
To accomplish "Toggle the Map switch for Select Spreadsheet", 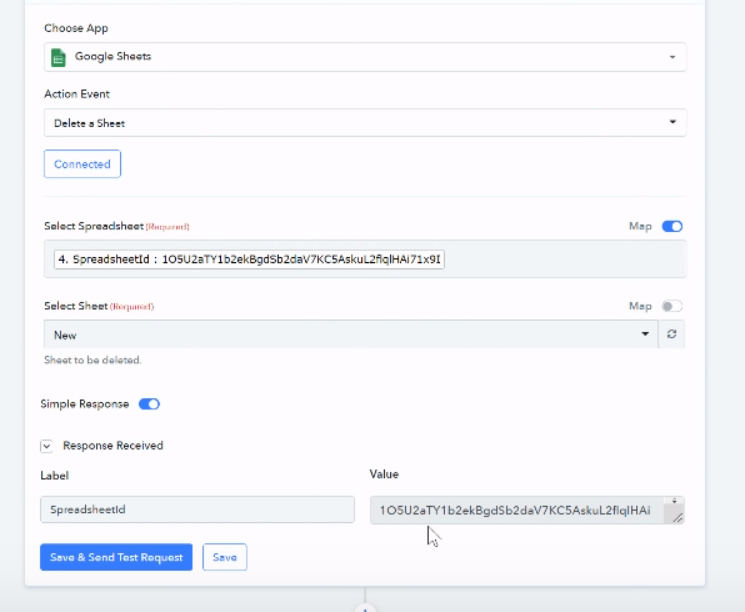I will 672,226.
